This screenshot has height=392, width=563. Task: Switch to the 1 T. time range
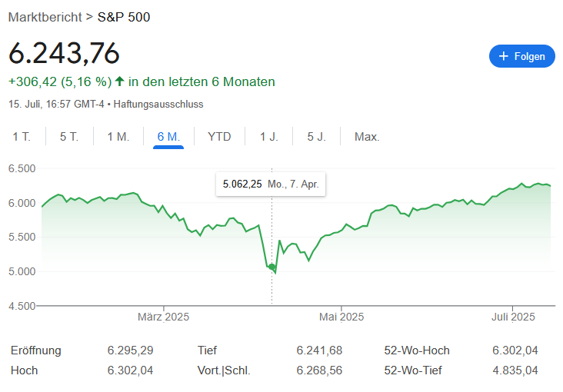click(x=22, y=137)
